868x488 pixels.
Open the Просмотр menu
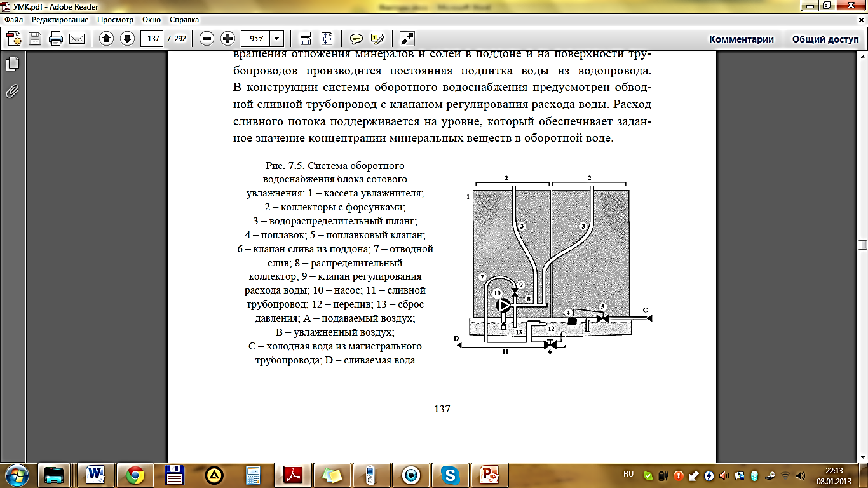click(115, 20)
